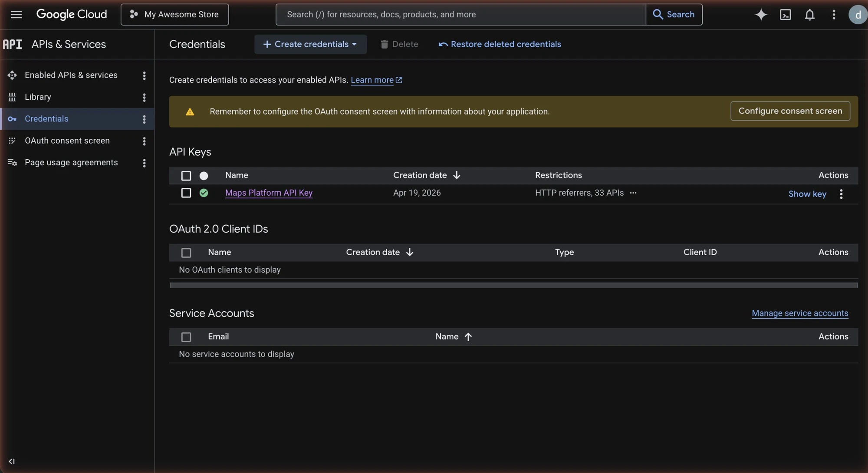Image resolution: width=868 pixels, height=473 pixels.
Task: Click the 'Apr 19, 2026' date cell
Action: click(x=417, y=193)
